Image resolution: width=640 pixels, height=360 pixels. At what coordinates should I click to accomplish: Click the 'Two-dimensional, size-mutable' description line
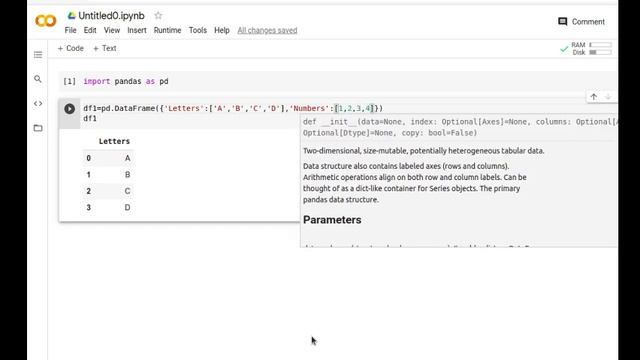pos(423,151)
